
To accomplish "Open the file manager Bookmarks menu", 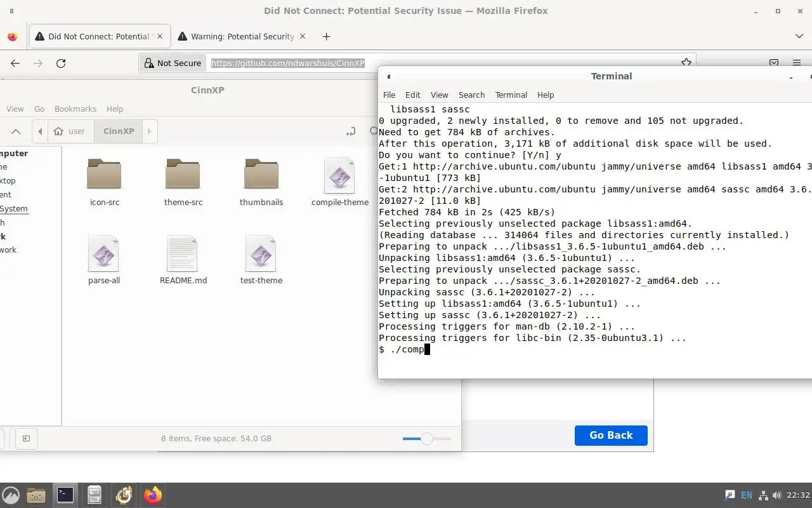I will (x=75, y=109).
